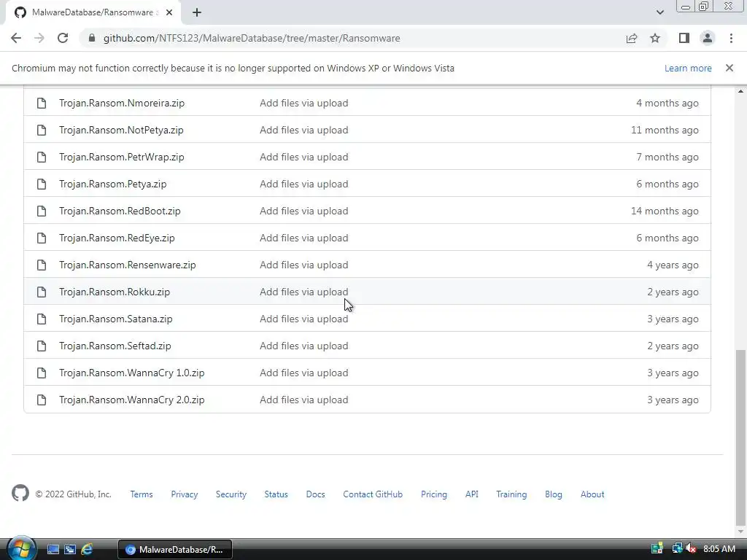747x560 pixels.
Task: Open Trojan.Ransom.WannaCry 2.0.zip
Action: pyautogui.click(x=131, y=400)
